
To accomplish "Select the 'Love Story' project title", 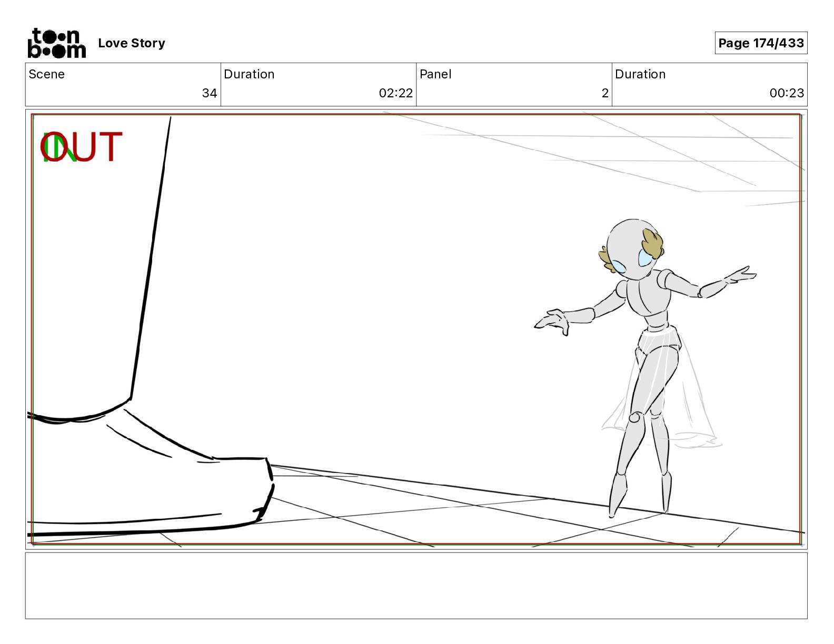I will (132, 43).
